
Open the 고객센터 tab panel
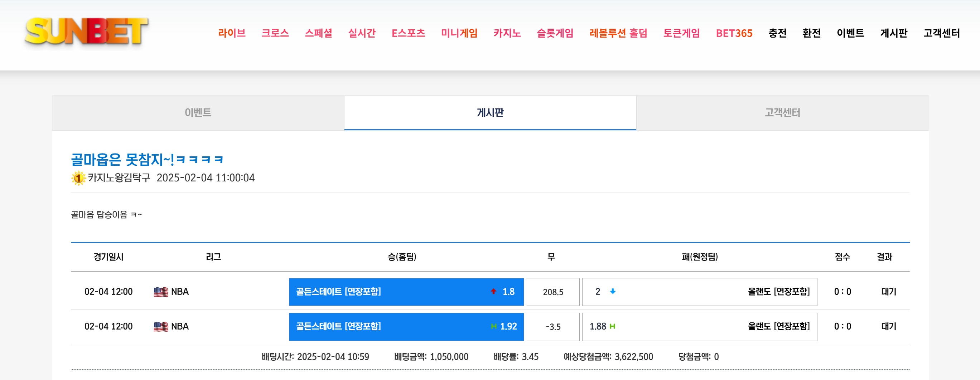(x=782, y=113)
